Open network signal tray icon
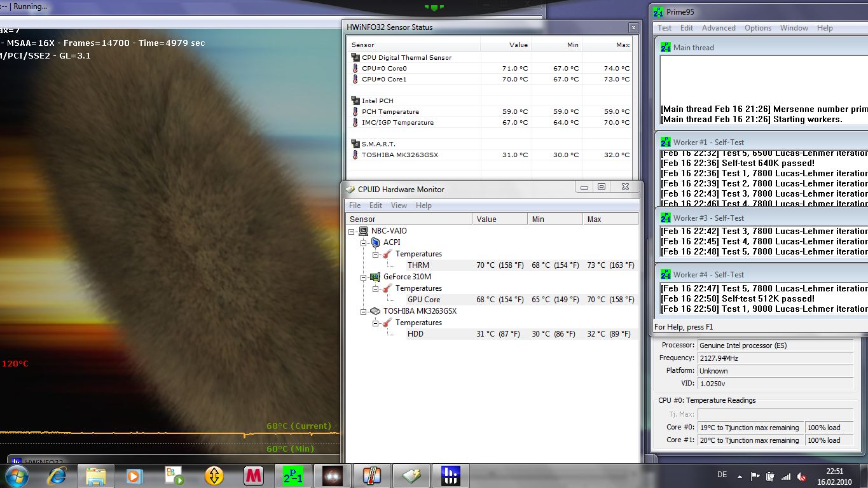 tap(786, 476)
